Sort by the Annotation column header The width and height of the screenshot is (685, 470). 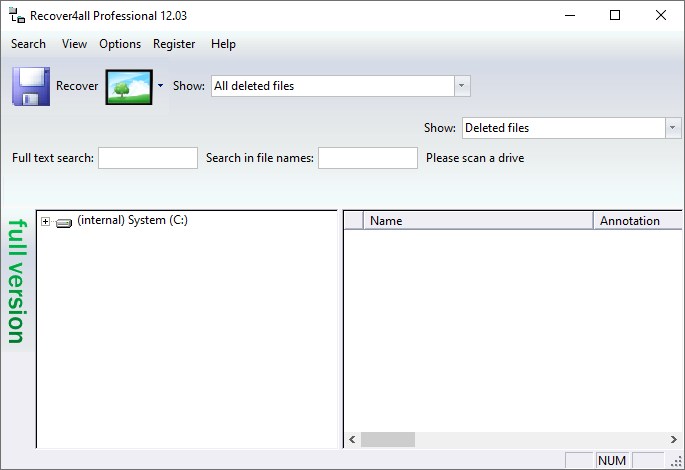coord(639,221)
